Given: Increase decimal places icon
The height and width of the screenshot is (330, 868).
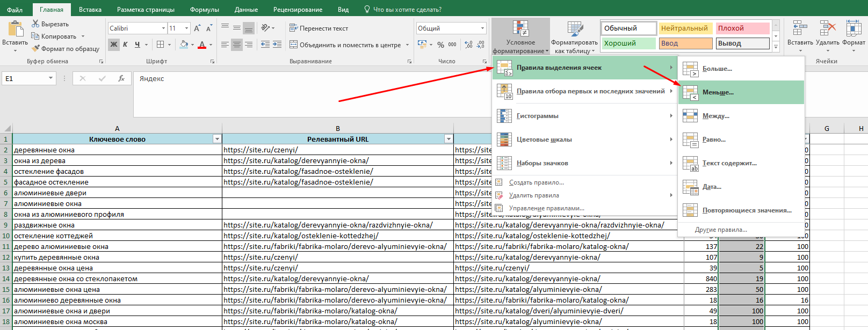Looking at the screenshot, I should pos(469,45).
